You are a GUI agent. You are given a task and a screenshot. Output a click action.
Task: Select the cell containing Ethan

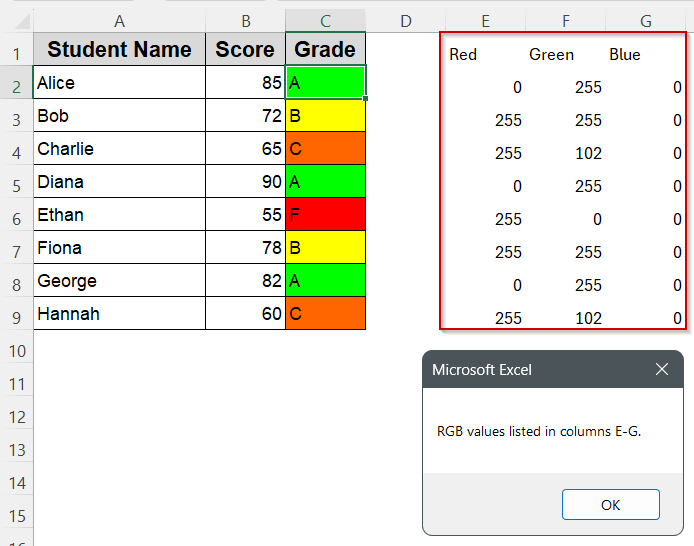(120, 214)
